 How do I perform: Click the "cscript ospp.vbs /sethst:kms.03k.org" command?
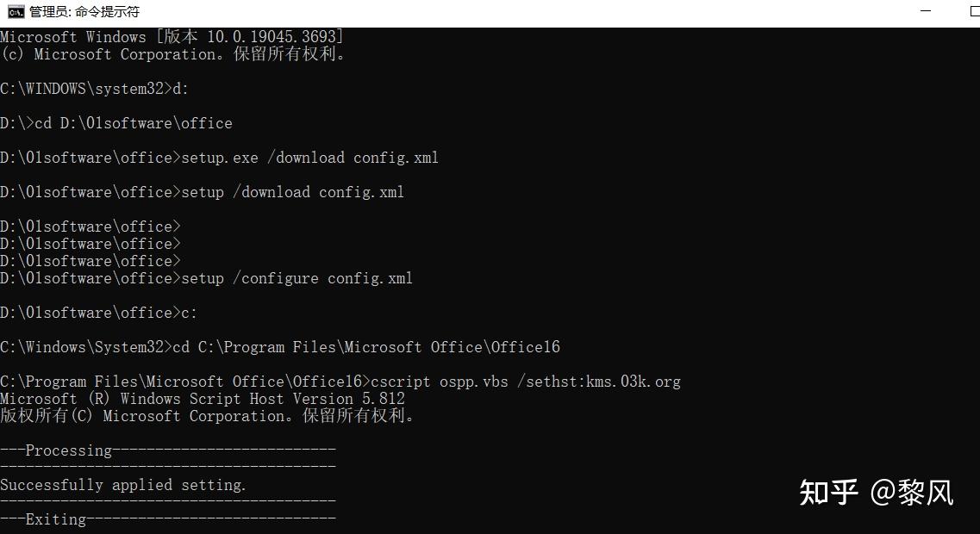pos(525,382)
